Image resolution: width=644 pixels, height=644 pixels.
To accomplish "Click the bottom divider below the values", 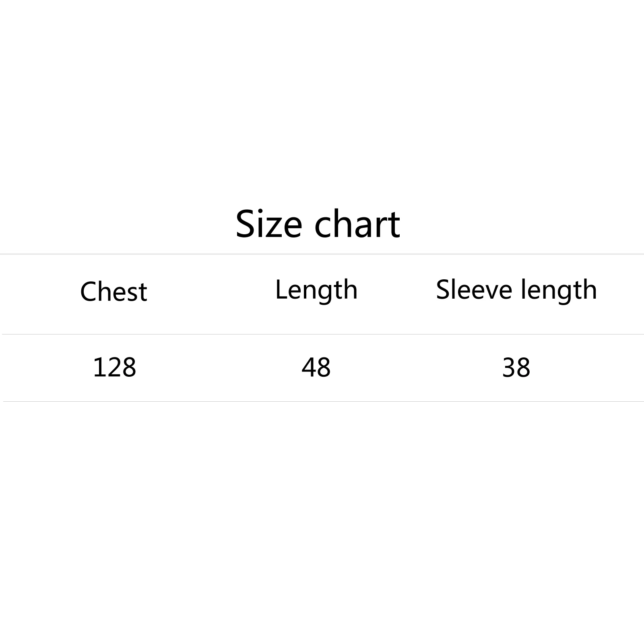I will (322, 401).
